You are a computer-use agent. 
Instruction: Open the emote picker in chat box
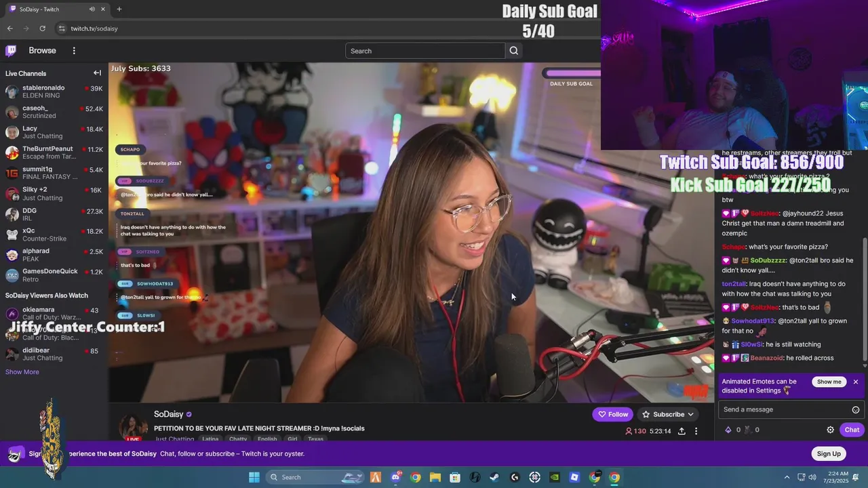point(856,409)
